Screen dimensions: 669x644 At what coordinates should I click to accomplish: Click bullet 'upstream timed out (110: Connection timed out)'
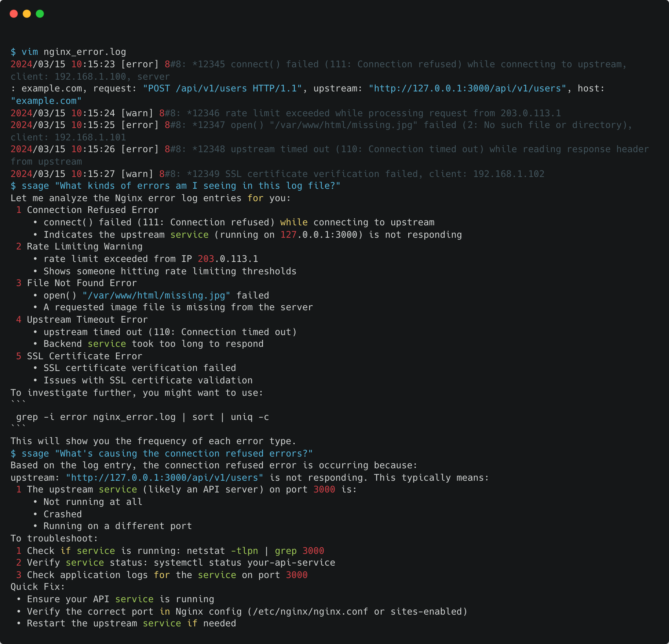pos(165,332)
